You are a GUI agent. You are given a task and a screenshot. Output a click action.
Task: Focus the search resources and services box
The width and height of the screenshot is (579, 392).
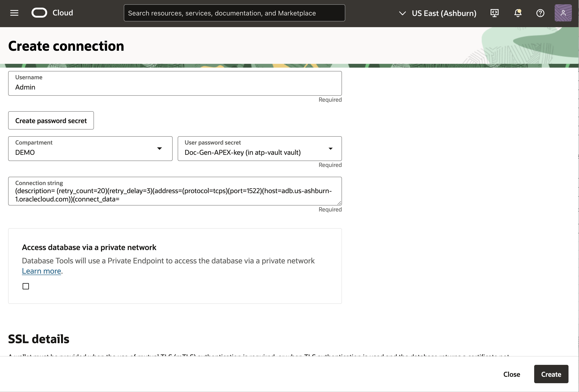tap(234, 13)
